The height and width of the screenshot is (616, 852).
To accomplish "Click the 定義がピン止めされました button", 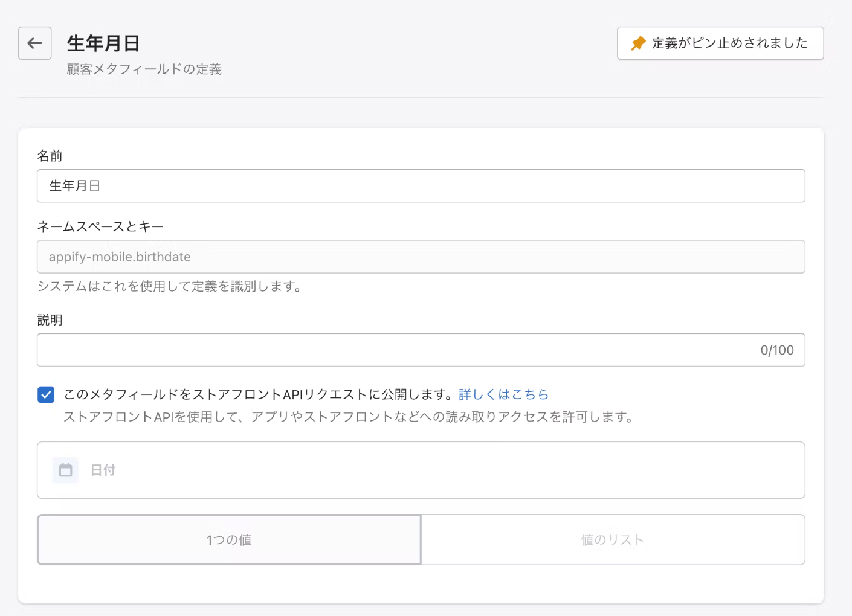I will (x=720, y=43).
